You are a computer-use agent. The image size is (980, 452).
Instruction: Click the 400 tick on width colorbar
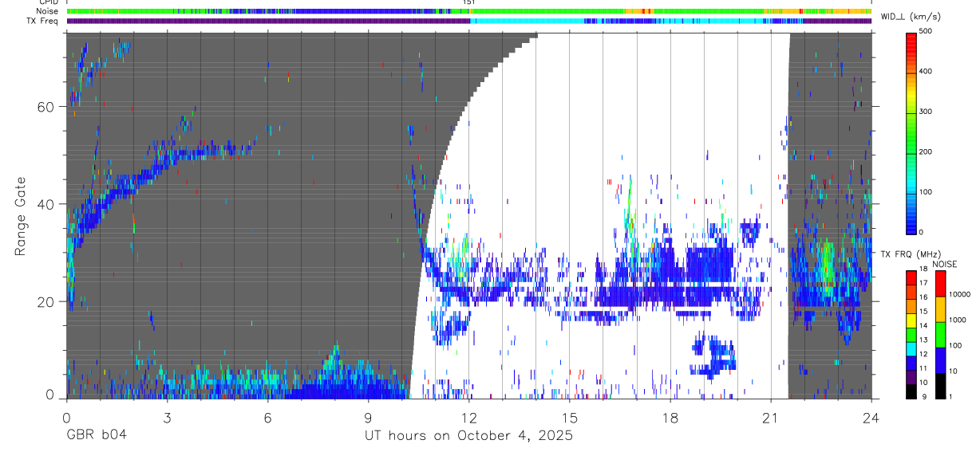coord(927,71)
